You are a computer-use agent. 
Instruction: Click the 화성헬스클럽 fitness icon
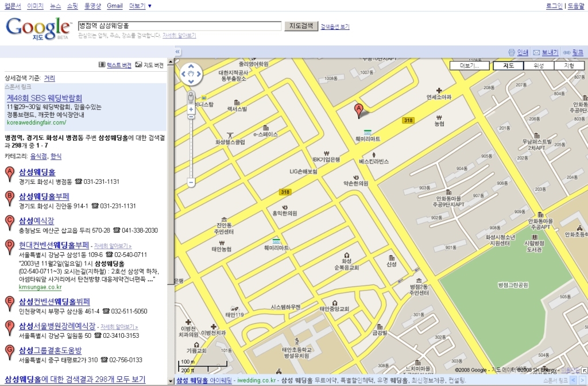coord(230,136)
